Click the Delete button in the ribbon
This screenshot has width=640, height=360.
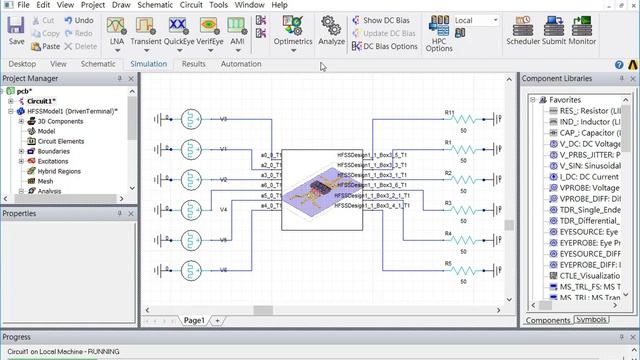(81, 47)
